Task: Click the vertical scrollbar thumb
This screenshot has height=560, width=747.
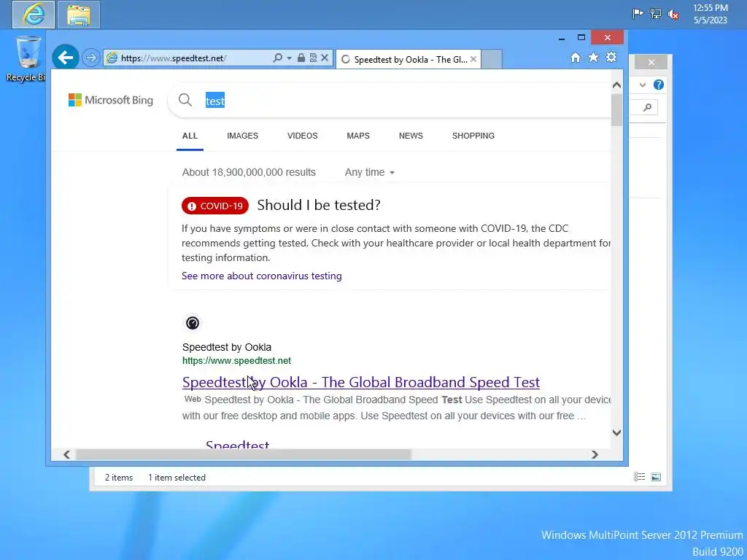Action: 616,110
